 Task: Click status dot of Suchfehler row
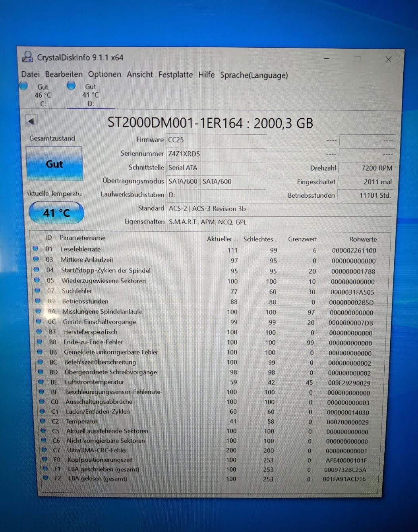[x=37, y=290]
